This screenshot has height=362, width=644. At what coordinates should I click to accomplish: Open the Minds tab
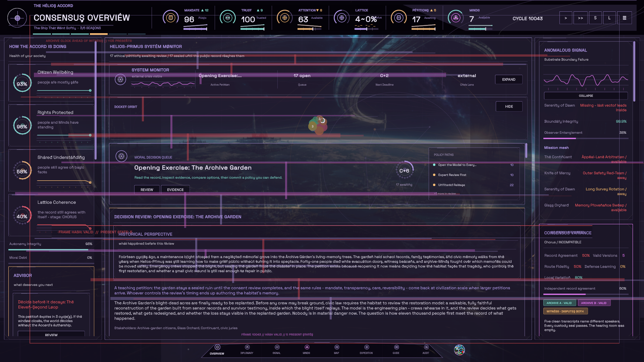[x=307, y=350]
